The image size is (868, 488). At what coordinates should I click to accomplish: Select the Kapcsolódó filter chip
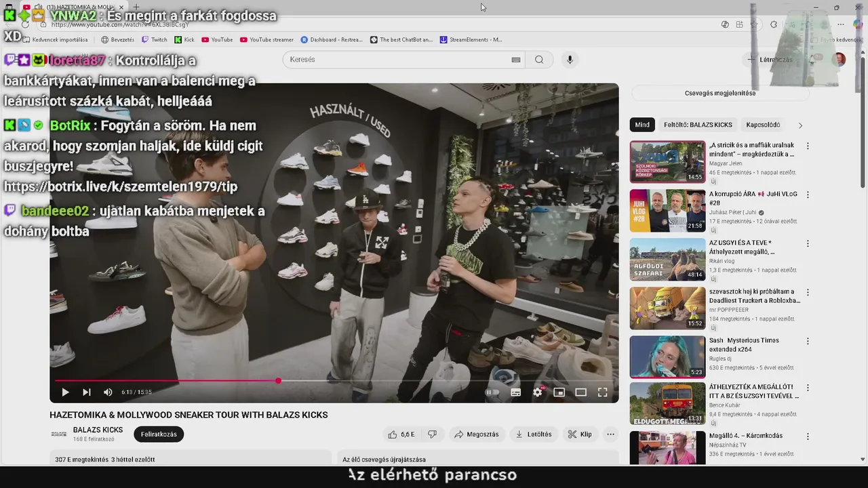click(763, 125)
